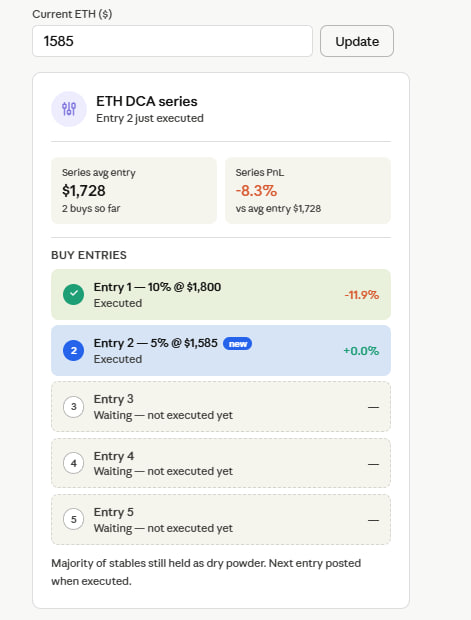Click the -11.9% value on Entry 1
471x620 pixels.
[x=361, y=295]
